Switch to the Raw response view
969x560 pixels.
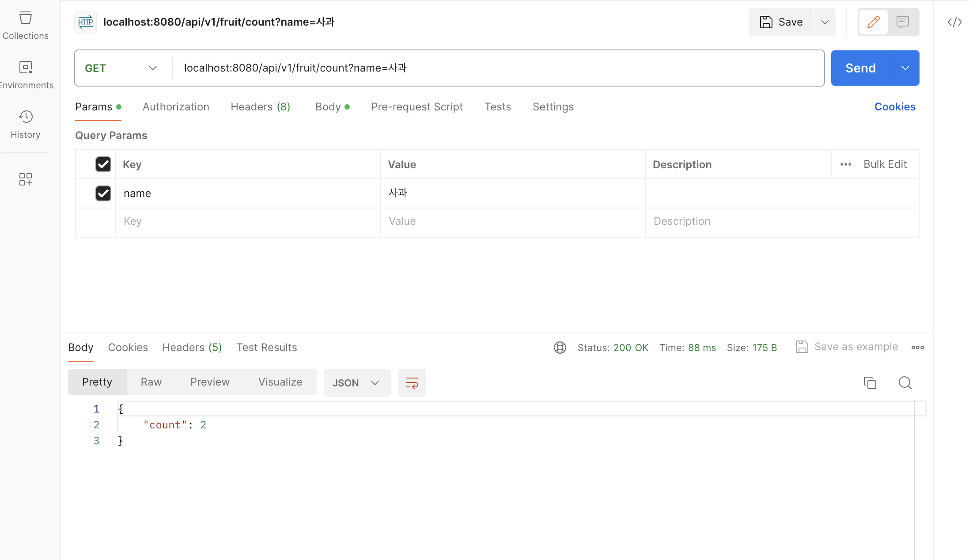point(151,382)
